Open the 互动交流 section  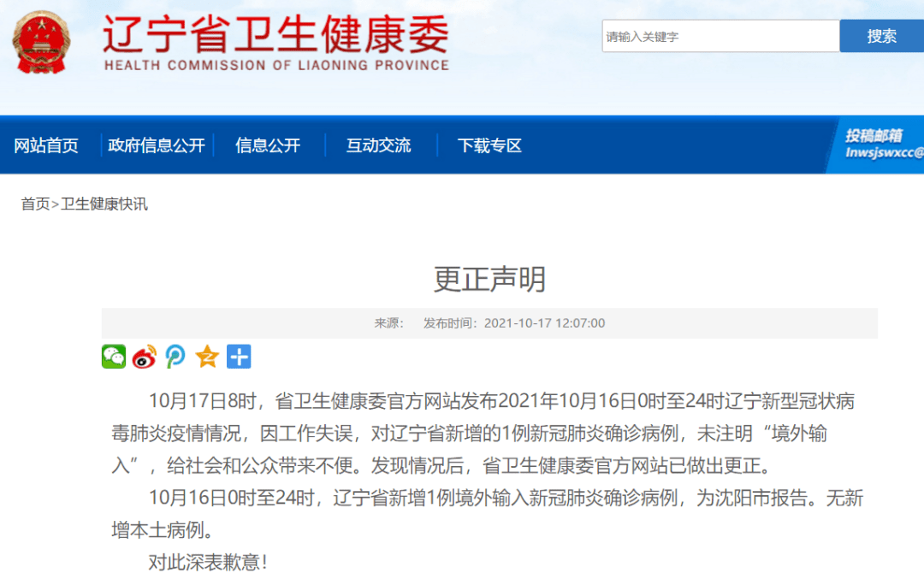point(378,145)
